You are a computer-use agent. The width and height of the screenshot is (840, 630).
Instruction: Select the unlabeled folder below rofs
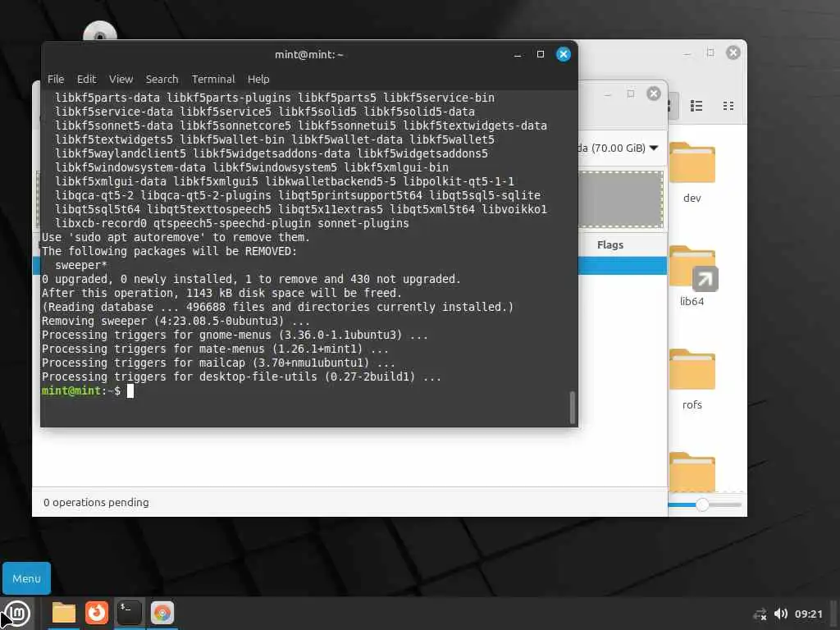[x=692, y=472]
